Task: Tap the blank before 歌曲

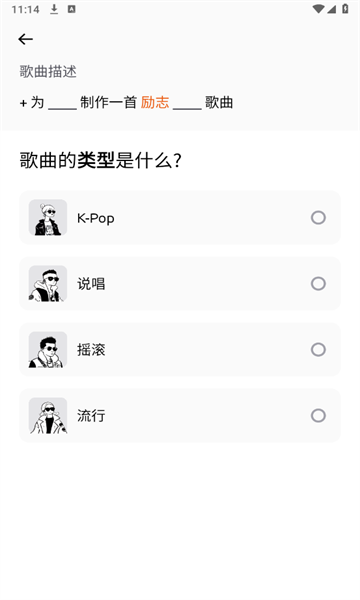Action: (x=187, y=104)
